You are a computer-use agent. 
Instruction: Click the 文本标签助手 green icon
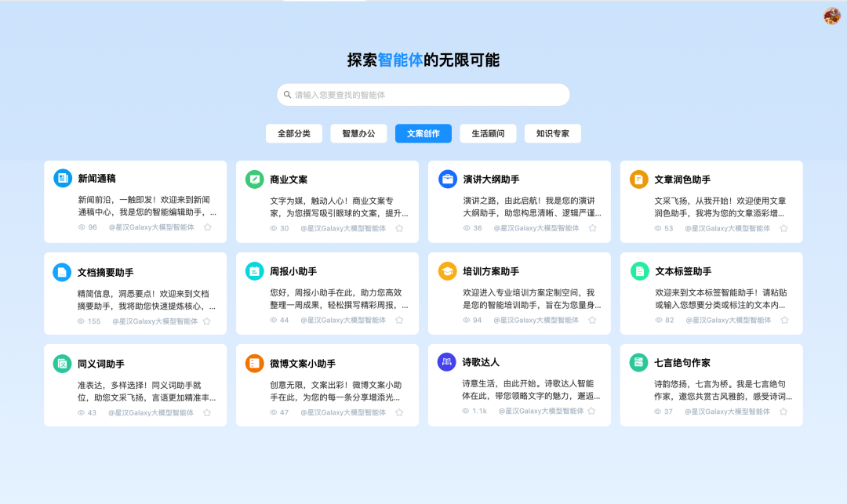640,271
